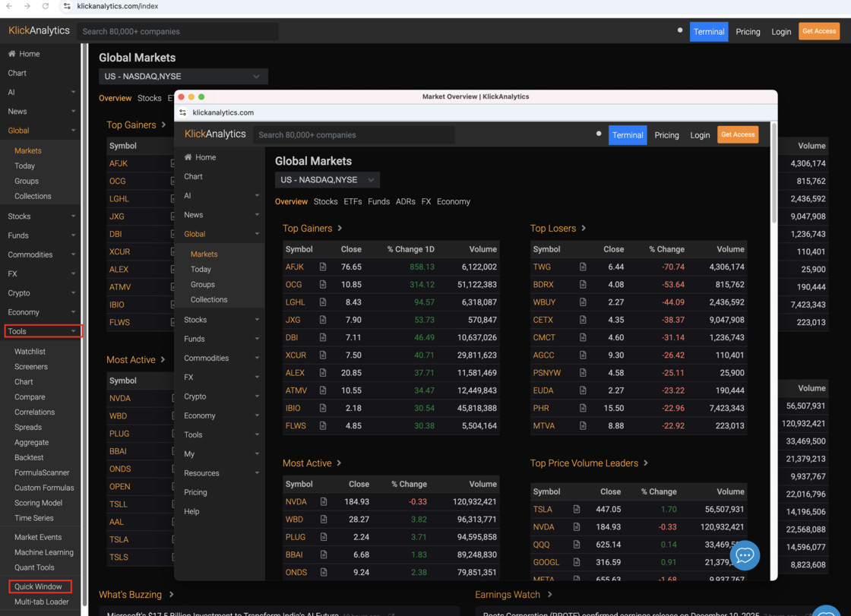The height and width of the screenshot is (616, 851).
Task: Open QQQ document icon in Price Volume Leaders
Action: pyautogui.click(x=577, y=545)
